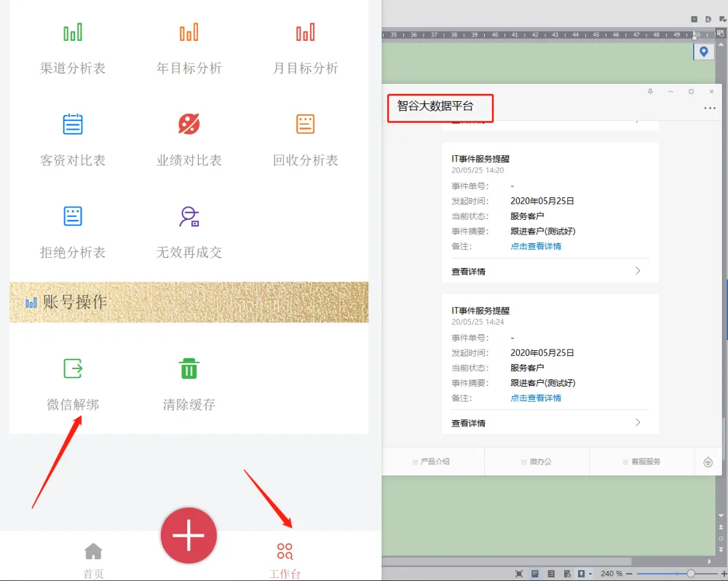Open the 无效再成交 icon
Viewport: 728px width, 581px height.
[x=189, y=216]
